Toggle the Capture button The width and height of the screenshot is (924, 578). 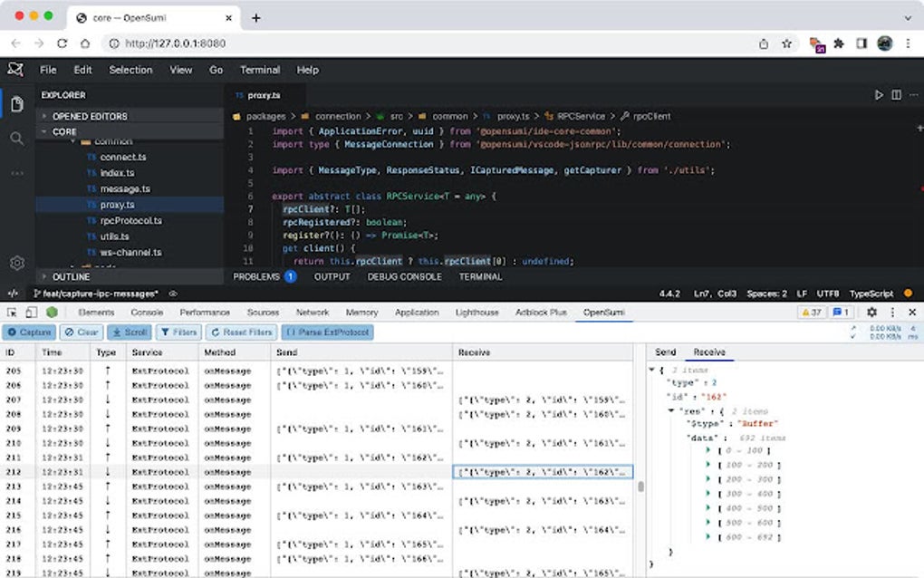(x=29, y=332)
